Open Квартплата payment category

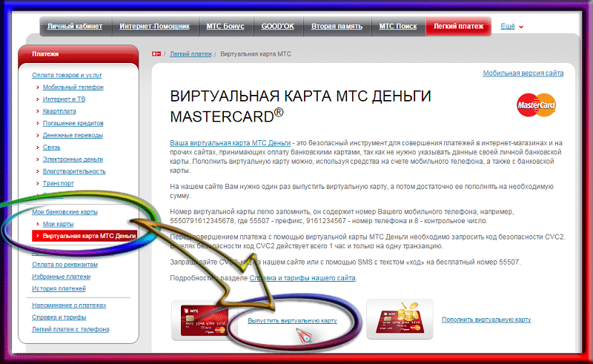click(59, 111)
